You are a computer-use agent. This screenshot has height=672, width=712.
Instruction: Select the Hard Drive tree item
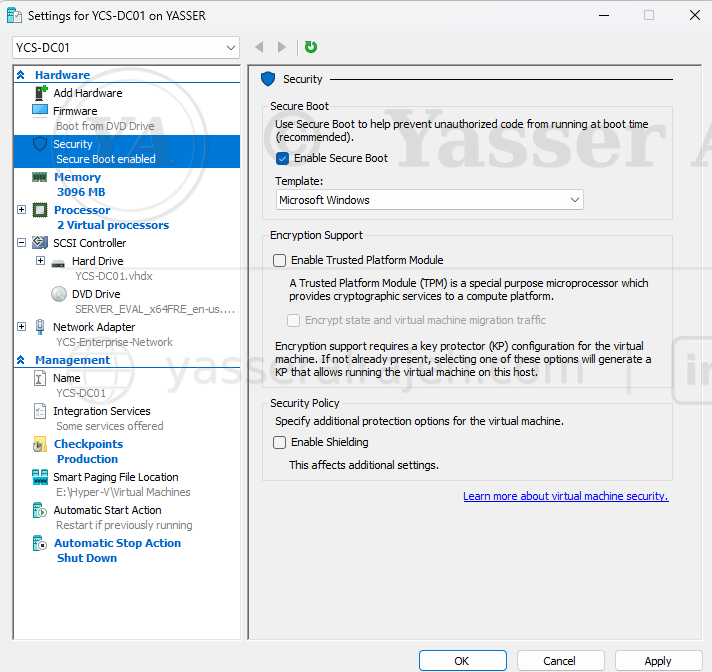click(x=98, y=261)
